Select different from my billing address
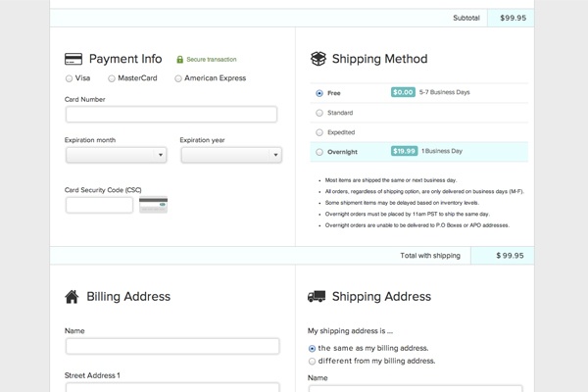 pyautogui.click(x=313, y=362)
